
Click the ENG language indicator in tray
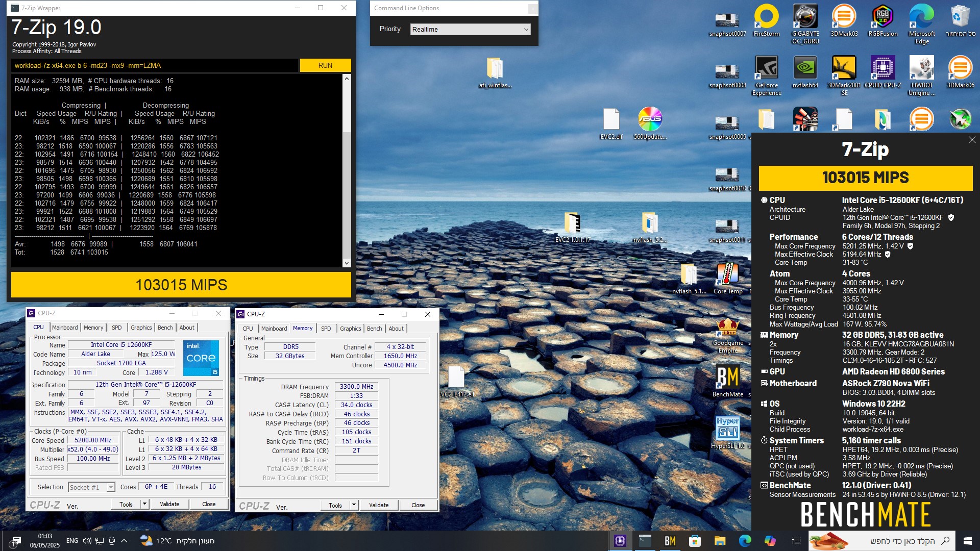(x=72, y=540)
